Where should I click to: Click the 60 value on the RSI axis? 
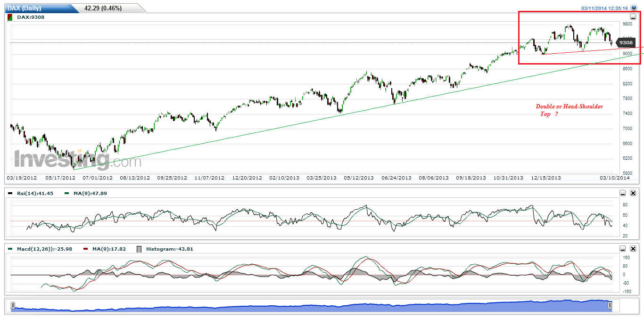click(625, 215)
